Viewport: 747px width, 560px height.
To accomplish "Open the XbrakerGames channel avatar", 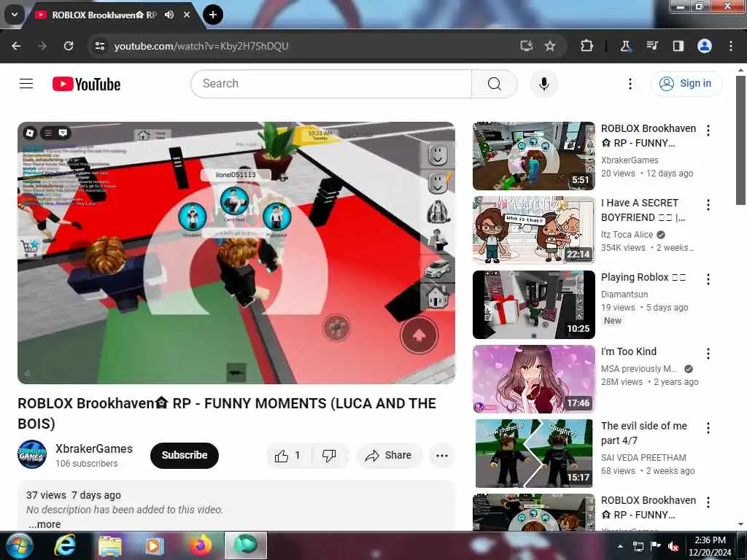I will (32, 454).
